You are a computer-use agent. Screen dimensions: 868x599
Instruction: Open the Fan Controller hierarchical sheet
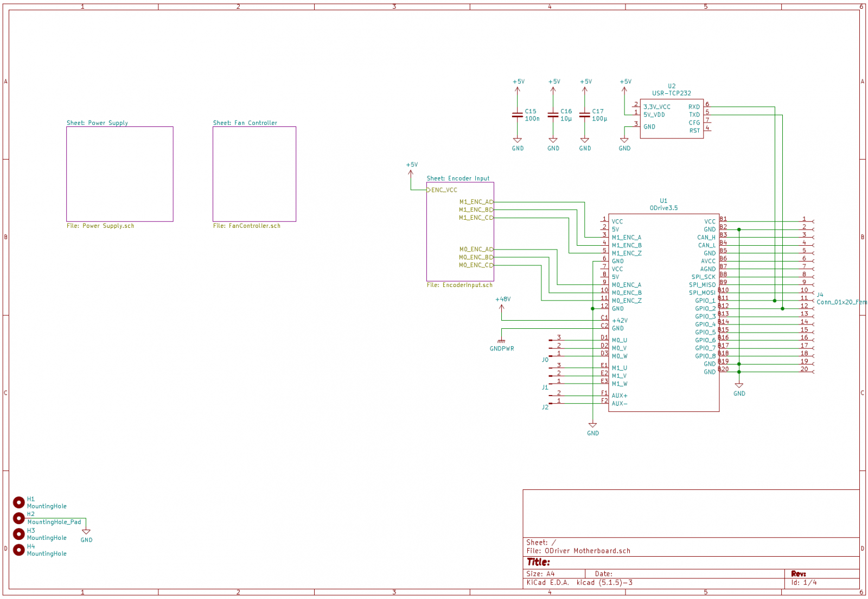254,174
